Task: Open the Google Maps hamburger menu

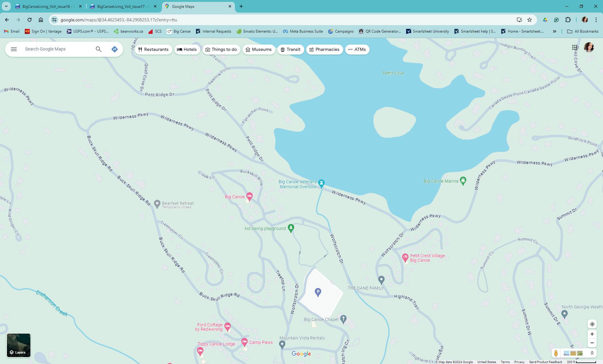Action: [14, 49]
